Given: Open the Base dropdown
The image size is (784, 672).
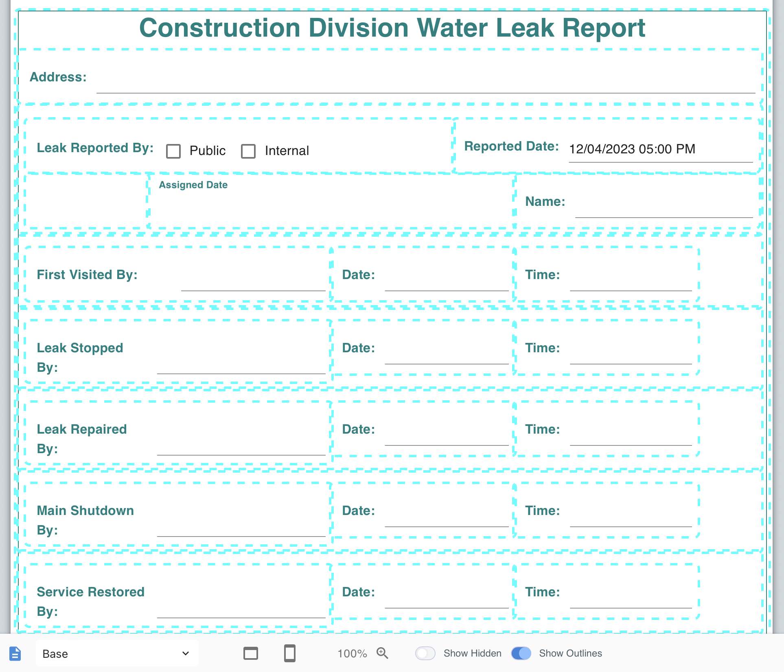Looking at the screenshot, I should tap(117, 654).
